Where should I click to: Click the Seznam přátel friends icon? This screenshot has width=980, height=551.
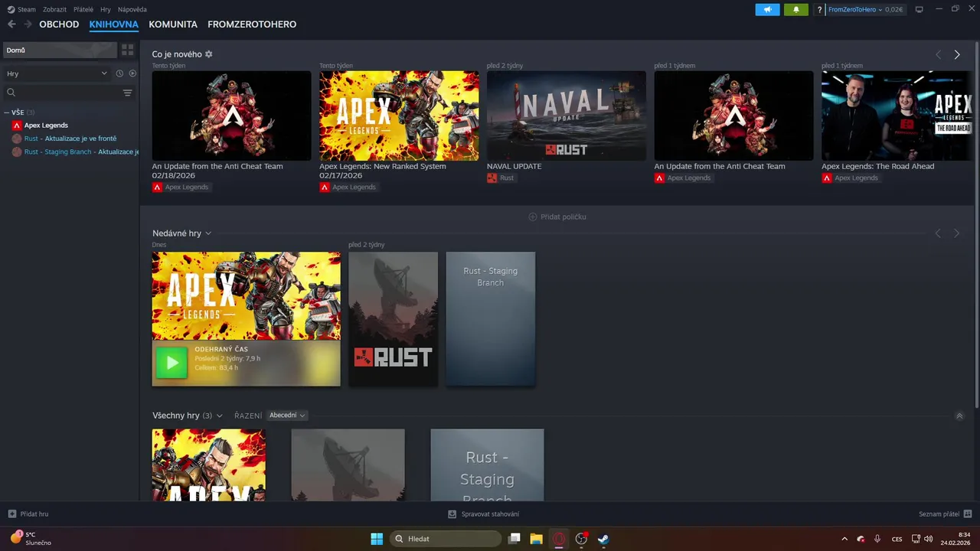coord(968,514)
